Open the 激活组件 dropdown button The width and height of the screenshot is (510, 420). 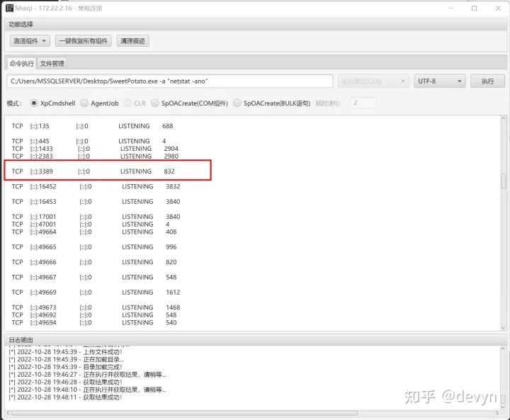(30, 41)
